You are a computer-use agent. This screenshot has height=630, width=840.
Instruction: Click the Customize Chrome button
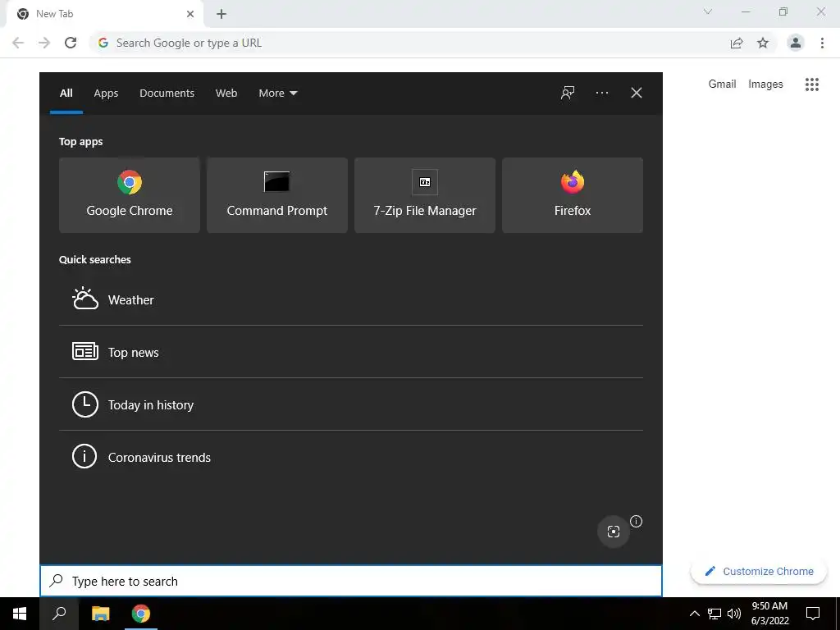click(x=759, y=571)
